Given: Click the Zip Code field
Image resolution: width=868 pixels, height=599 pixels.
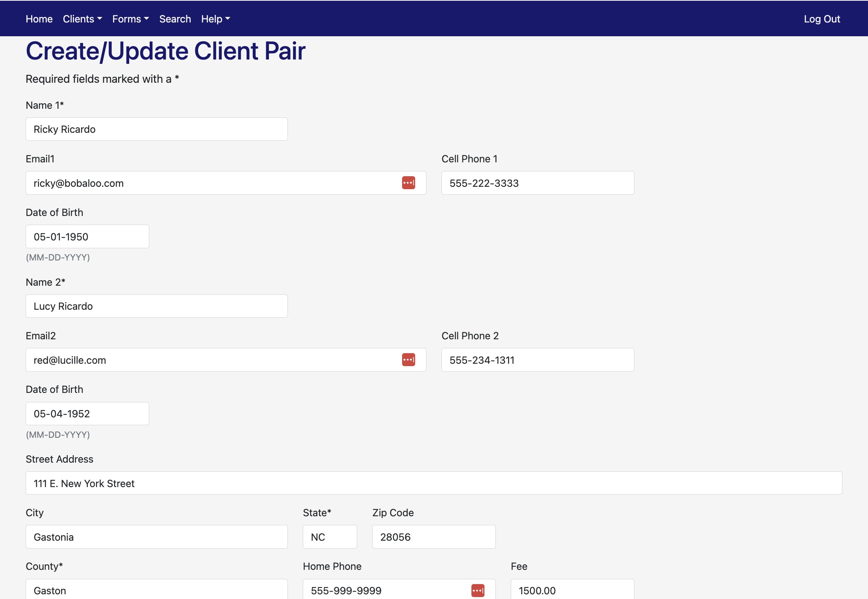Looking at the screenshot, I should [x=433, y=537].
